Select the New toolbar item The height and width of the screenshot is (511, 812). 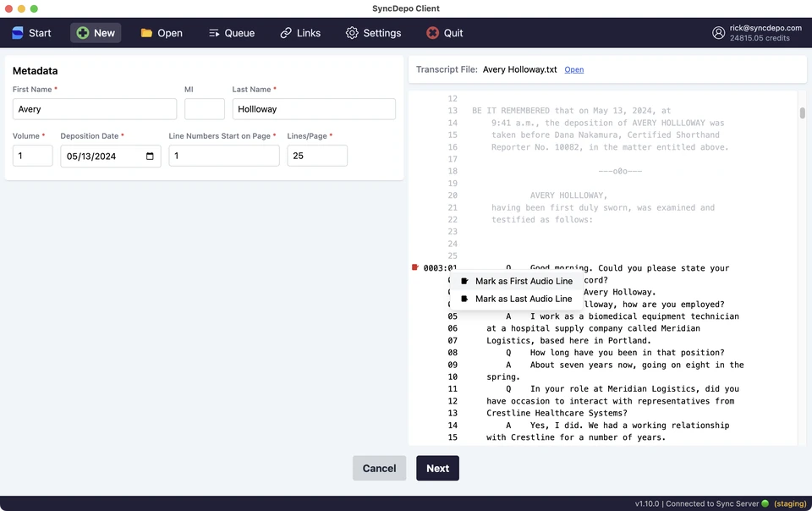[x=96, y=33]
